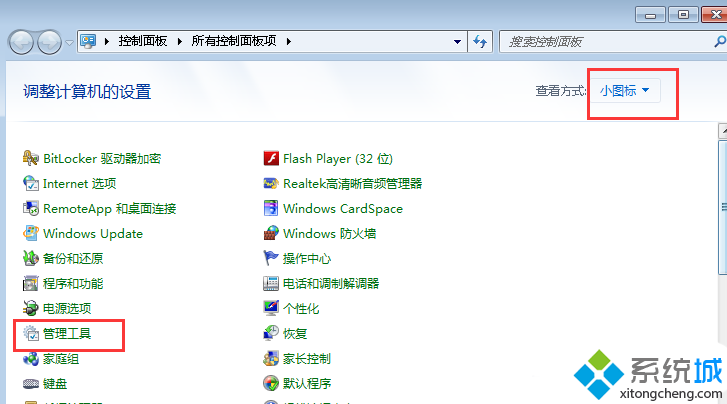Open the 恢复 link text

pyautogui.click(x=295, y=333)
